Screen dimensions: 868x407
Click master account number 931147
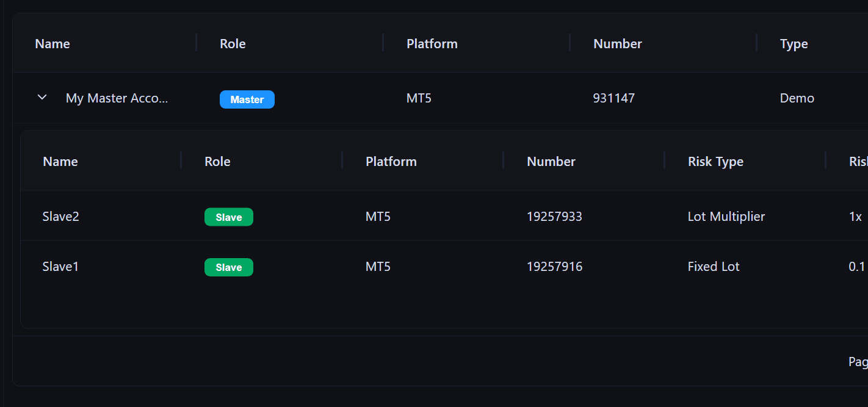coord(613,98)
